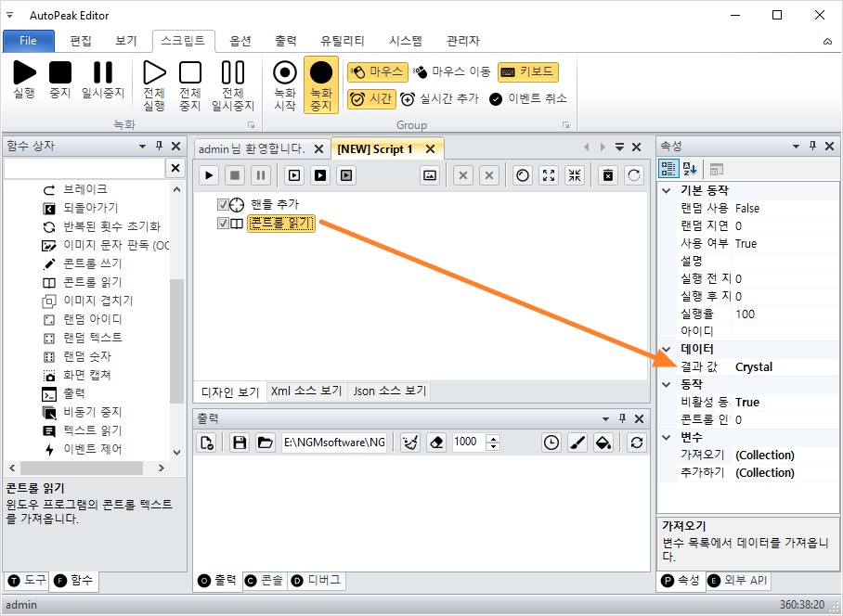
Task: Collapse the 데이터 property group
Action: coord(667,349)
